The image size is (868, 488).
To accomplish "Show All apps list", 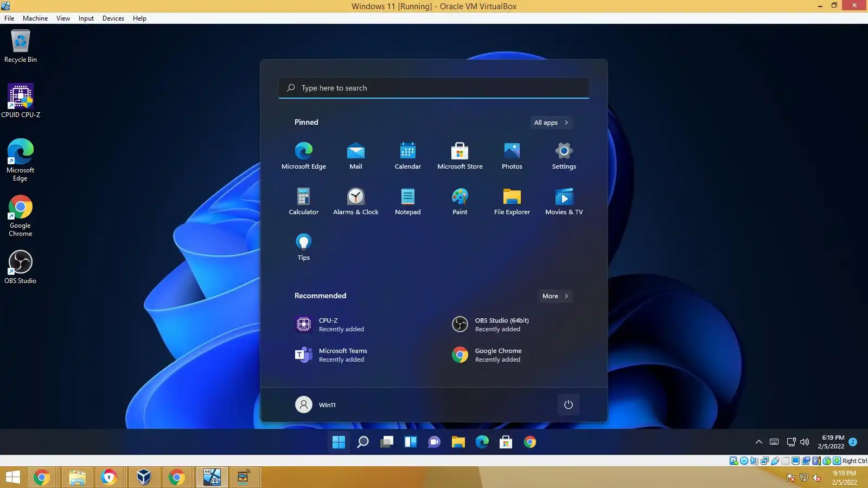I will pyautogui.click(x=551, y=123).
